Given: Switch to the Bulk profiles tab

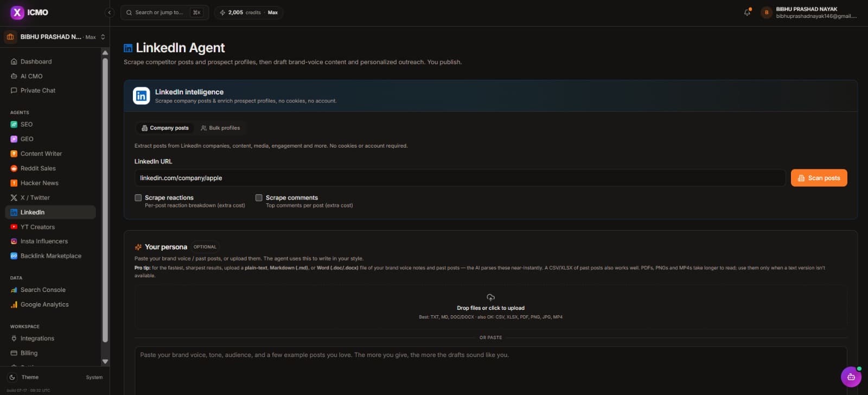Looking at the screenshot, I should pyautogui.click(x=220, y=128).
